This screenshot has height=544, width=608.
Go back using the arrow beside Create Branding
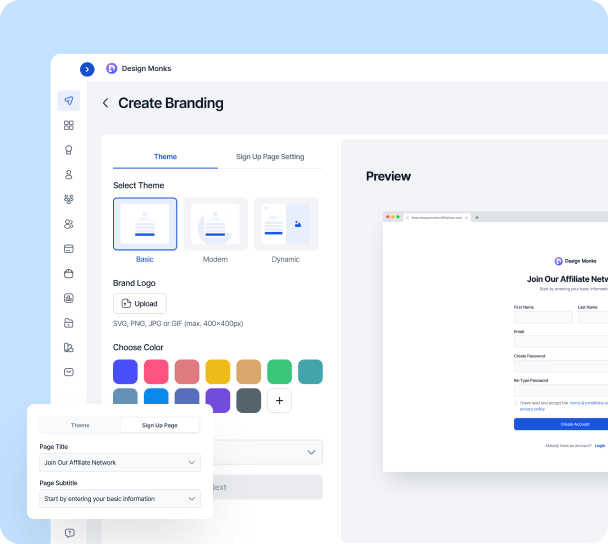pos(106,103)
